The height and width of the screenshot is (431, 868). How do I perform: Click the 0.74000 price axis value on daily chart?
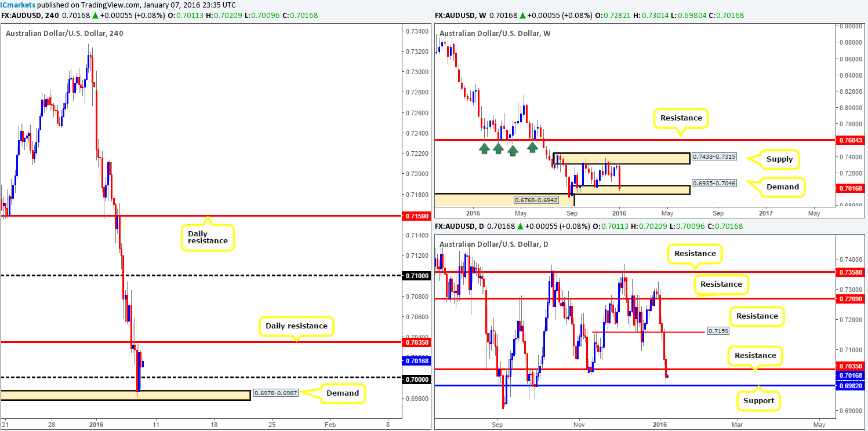[x=851, y=259]
